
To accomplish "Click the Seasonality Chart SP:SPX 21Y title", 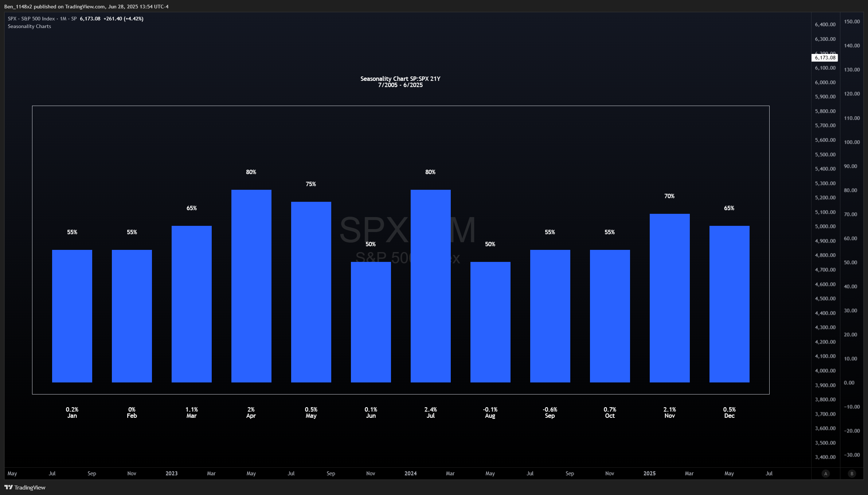I will [400, 79].
